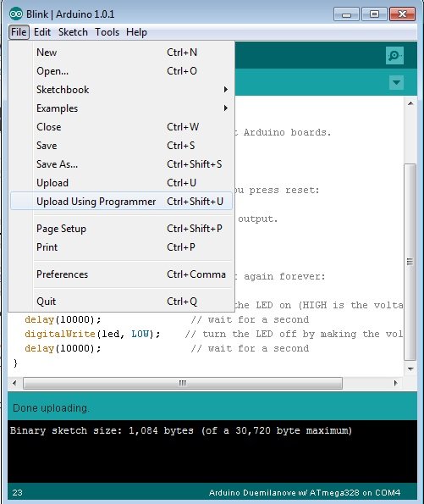424x504 pixels.
Task: Click the first 'delay(10000);' code line
Action: point(63,319)
